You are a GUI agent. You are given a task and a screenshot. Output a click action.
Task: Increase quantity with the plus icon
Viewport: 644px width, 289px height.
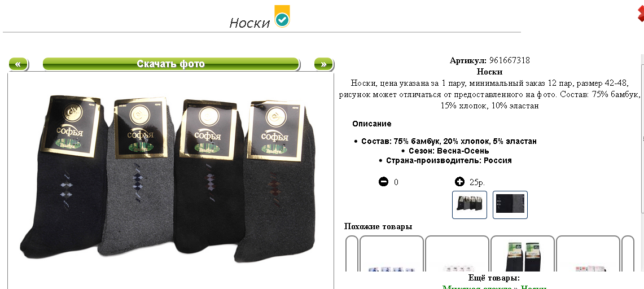(459, 181)
